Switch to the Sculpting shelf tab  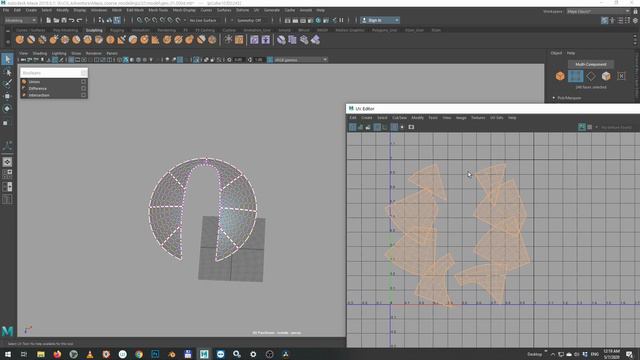coord(94,30)
